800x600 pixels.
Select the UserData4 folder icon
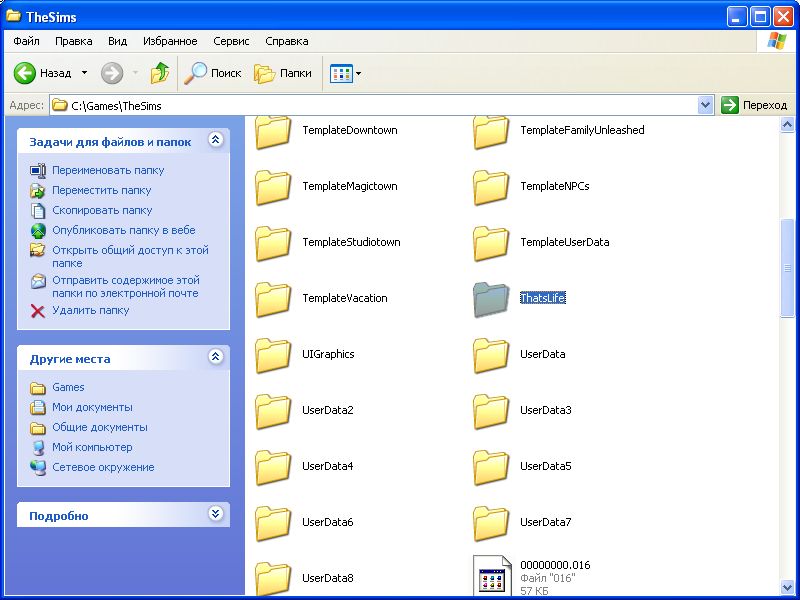pyautogui.click(x=273, y=467)
